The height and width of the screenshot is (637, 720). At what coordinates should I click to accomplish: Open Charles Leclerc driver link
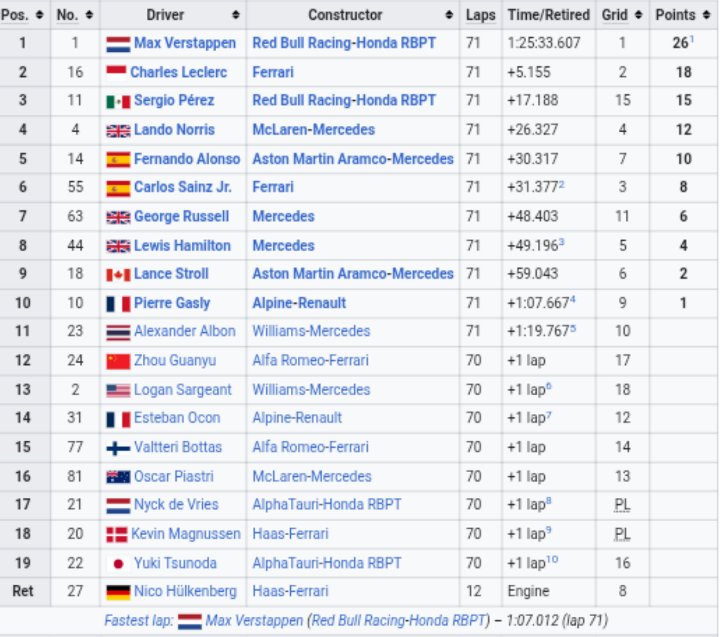pyautogui.click(x=179, y=72)
